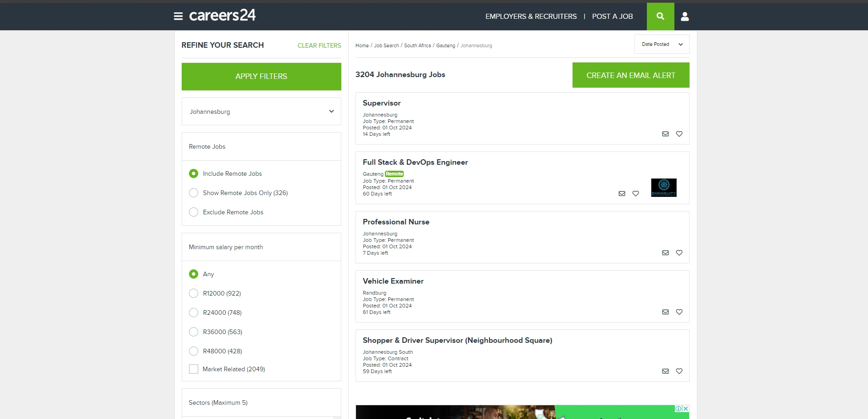Screen dimensions: 868x419
Task: Go to Home breadcrumb
Action: click(x=362, y=45)
